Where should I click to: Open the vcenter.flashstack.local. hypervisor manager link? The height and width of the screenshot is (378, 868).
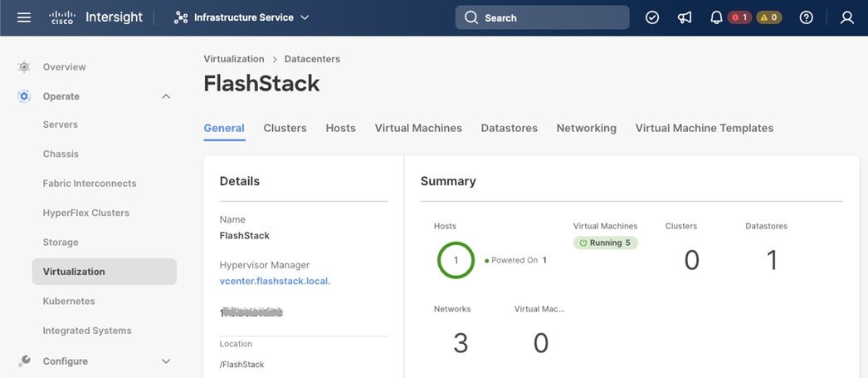pos(276,281)
